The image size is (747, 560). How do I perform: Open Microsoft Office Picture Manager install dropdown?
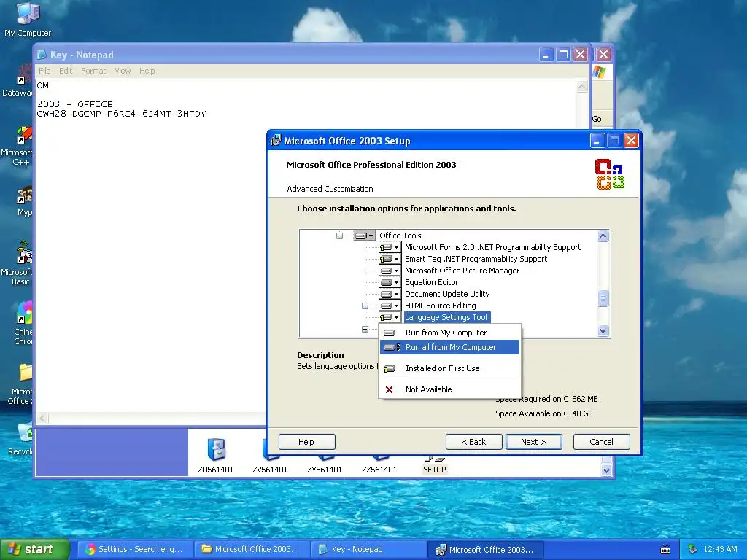(x=390, y=271)
